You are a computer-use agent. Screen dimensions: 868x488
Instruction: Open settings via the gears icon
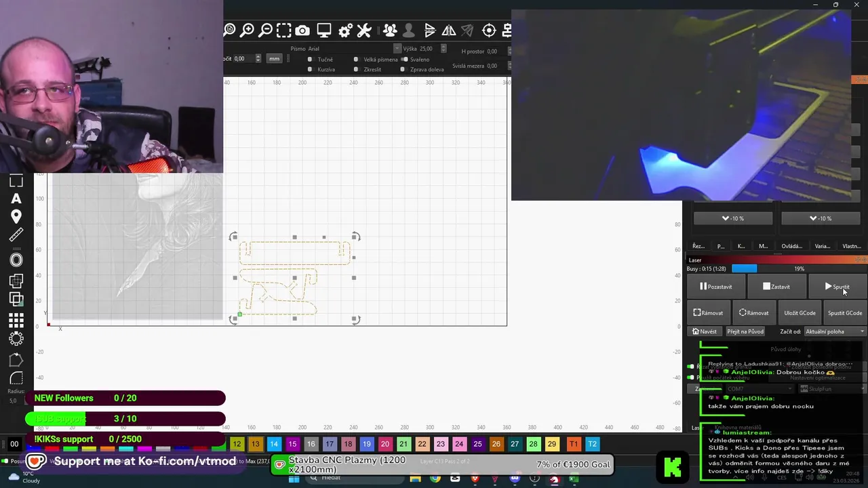pyautogui.click(x=345, y=30)
